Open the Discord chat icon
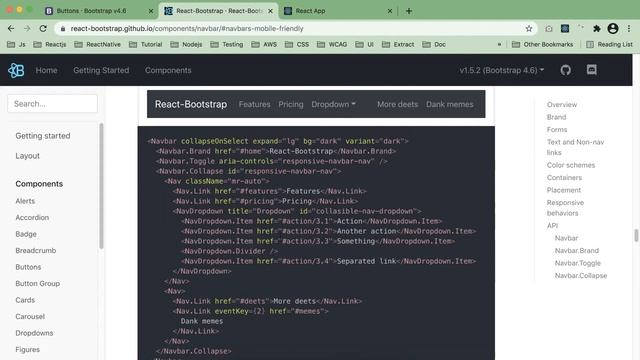 pyautogui.click(x=591, y=70)
